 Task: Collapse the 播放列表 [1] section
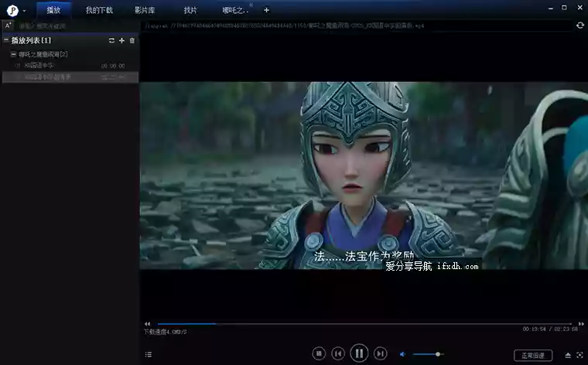click(6, 40)
